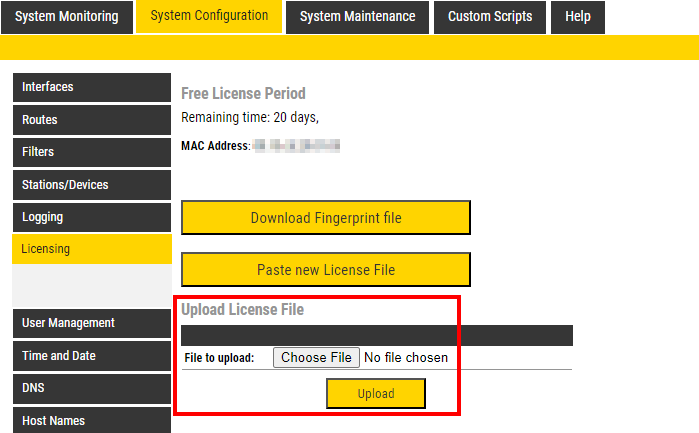Click the "No file chosen" file field text
699x433 pixels.
click(406, 357)
